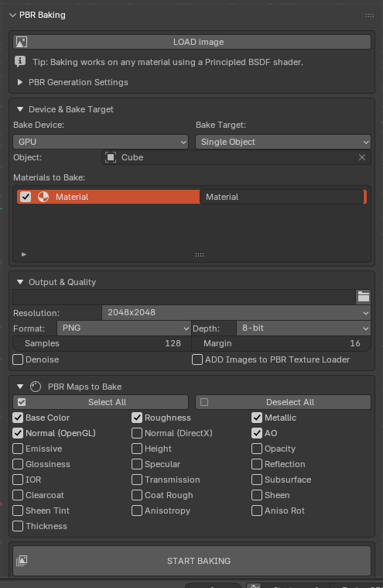383x588 pixels.
Task: Enable the Glossiness map checkbox
Action: tap(18, 464)
